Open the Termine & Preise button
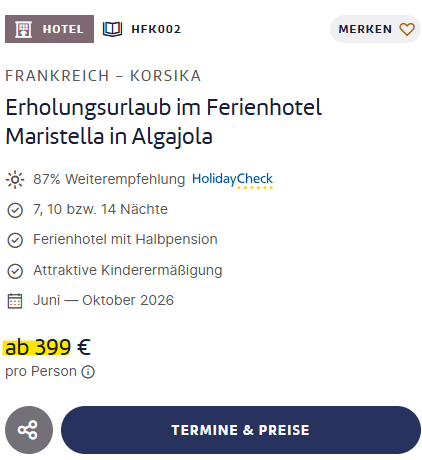 241,430
